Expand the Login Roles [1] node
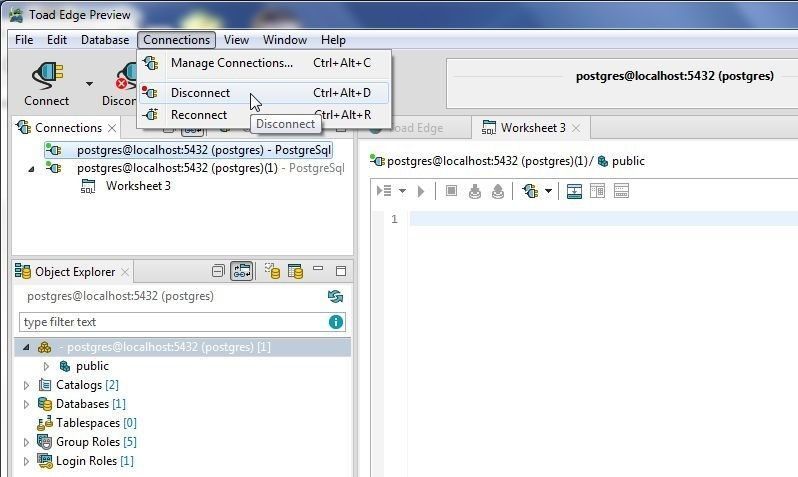Viewport: 798px width, 477px height. click(x=26, y=461)
